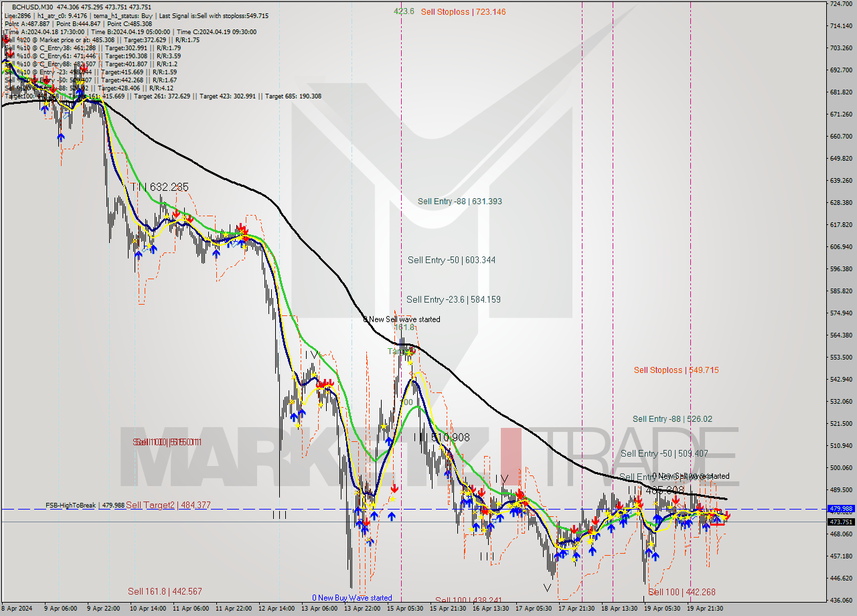Click the 649.820 price axis value

[x=841, y=158]
